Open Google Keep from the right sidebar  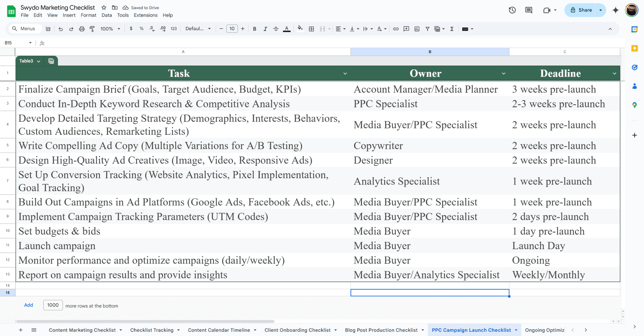[x=635, y=48]
